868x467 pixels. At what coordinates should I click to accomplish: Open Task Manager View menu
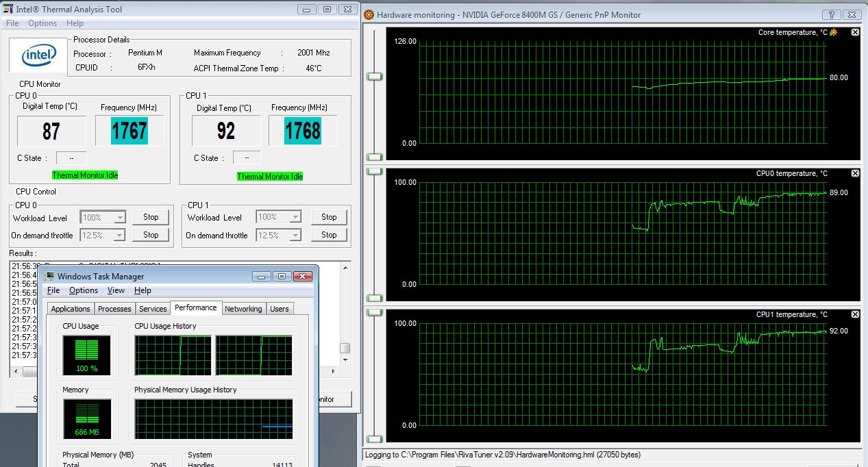(116, 290)
